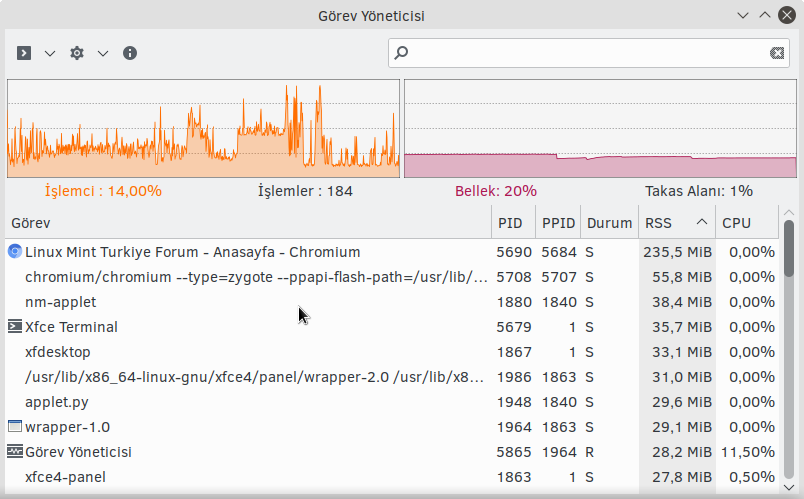Image resolution: width=804 pixels, height=499 pixels.
Task: Click the information icon in toolbar
Action: click(130, 53)
